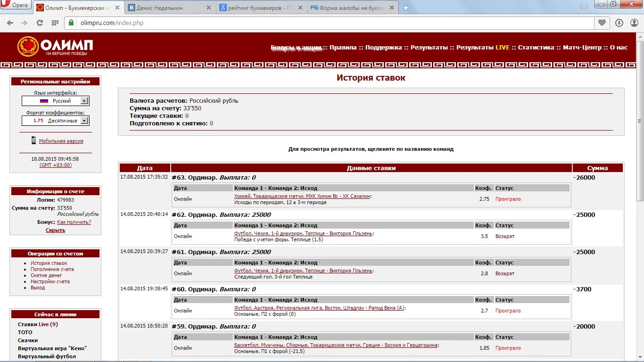
Task: Open the downloads icon in the toolbar
Action: point(619,23)
